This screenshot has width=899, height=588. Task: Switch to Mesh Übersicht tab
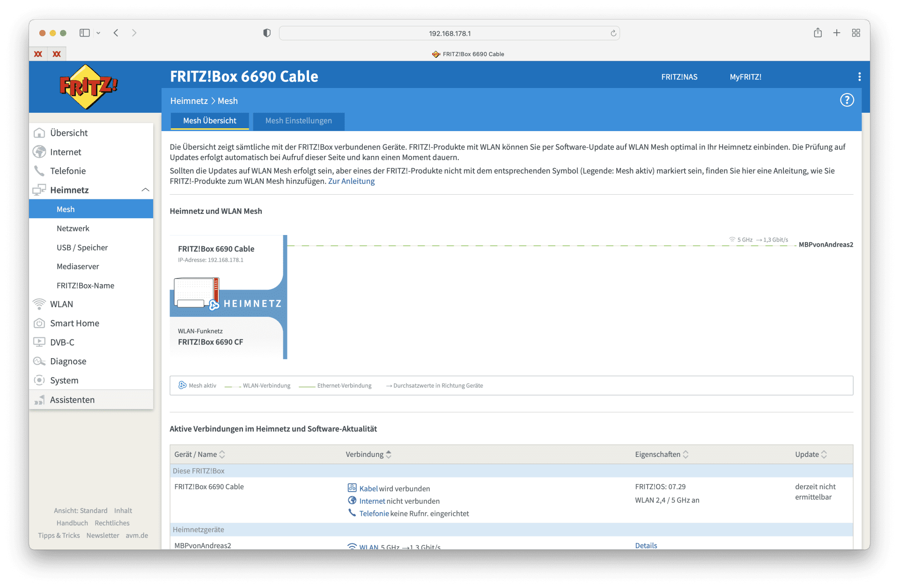click(209, 121)
